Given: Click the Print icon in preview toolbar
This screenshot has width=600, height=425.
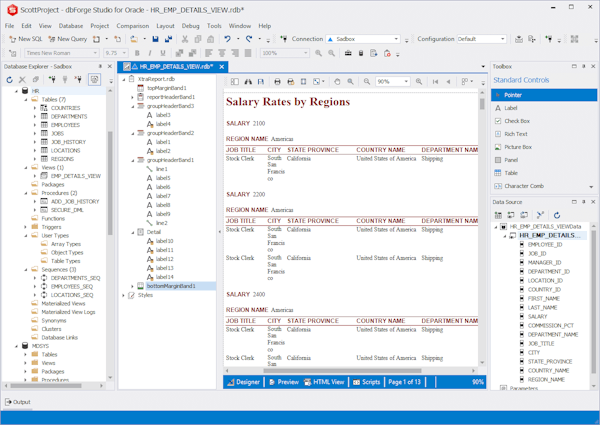Looking at the screenshot, I should (x=277, y=81).
